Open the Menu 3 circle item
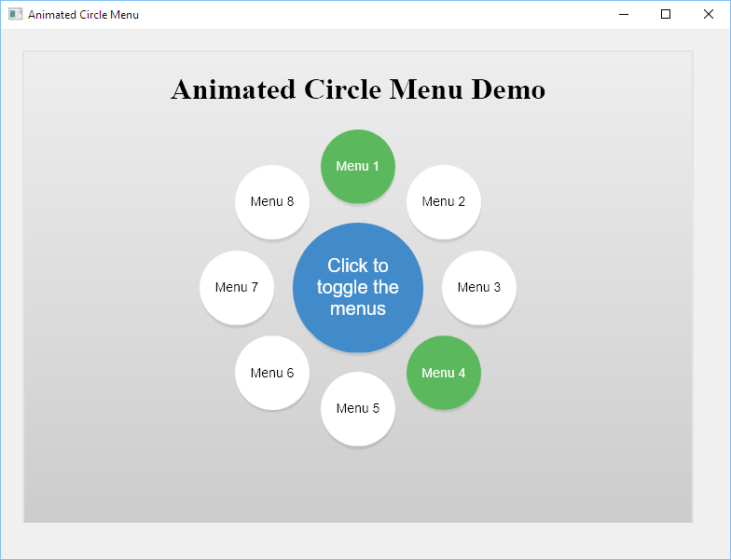This screenshot has height=560, width=731. pos(479,287)
